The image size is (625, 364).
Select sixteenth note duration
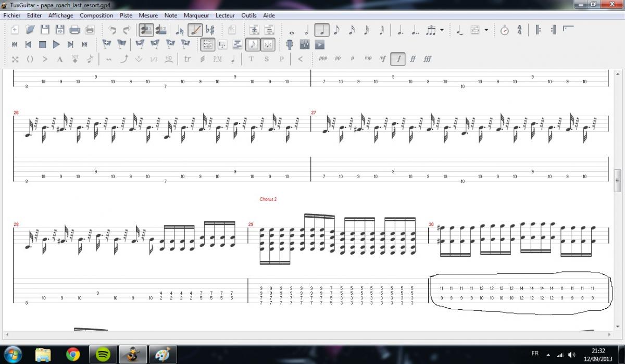tap(352, 30)
